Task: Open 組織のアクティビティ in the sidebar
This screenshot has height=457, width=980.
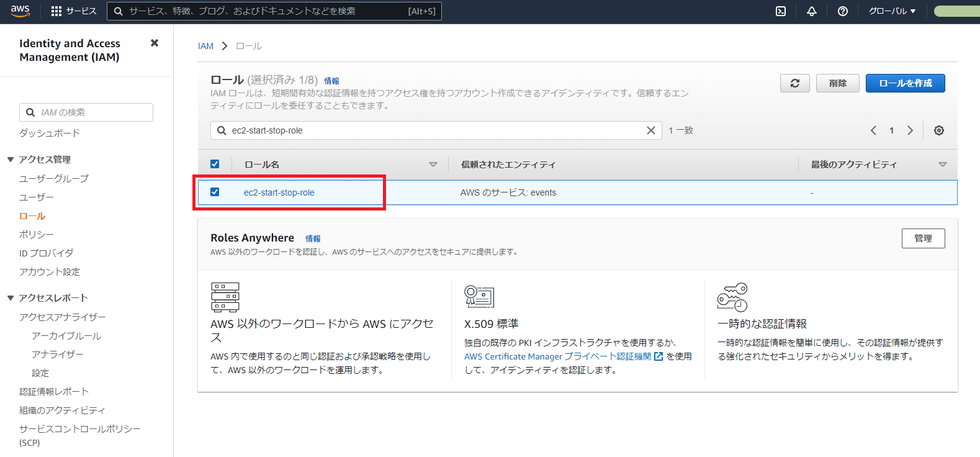Action: (62, 410)
